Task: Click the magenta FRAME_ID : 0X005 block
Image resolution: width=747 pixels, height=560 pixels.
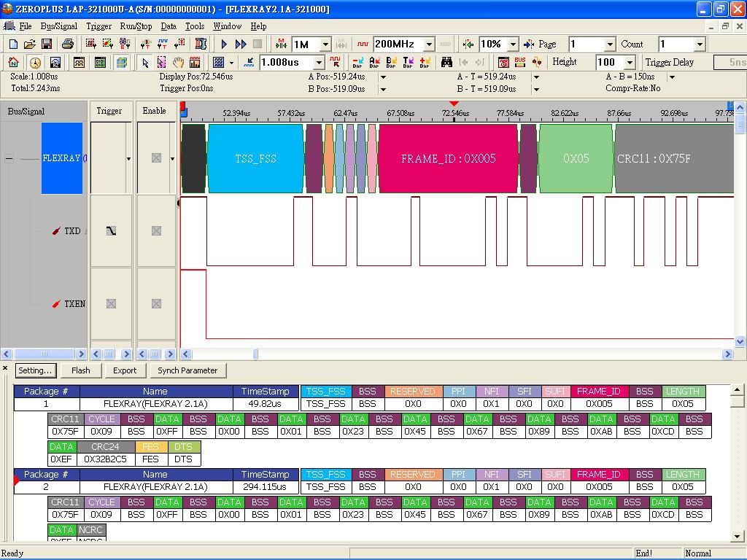Action: (x=448, y=158)
